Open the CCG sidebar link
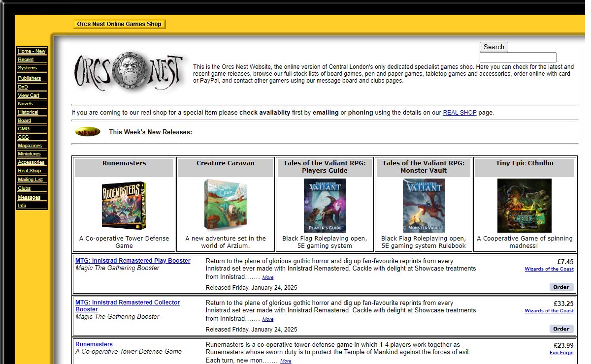 (23, 137)
